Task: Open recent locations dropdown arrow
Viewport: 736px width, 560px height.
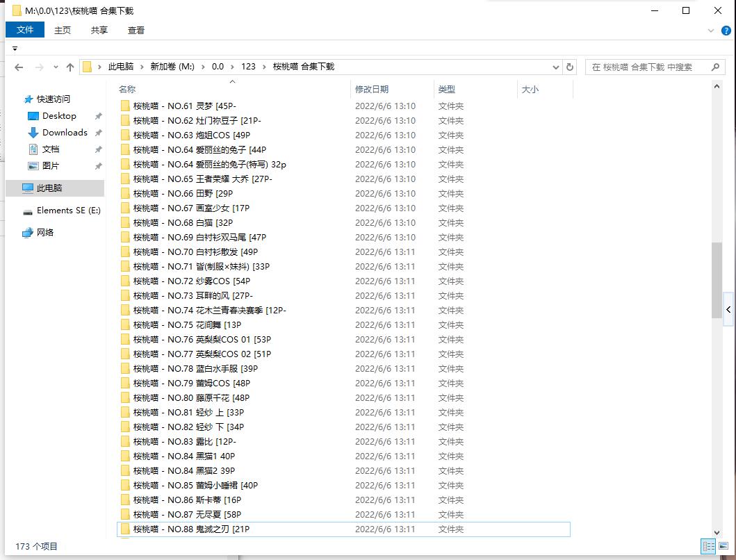Action: (x=56, y=67)
